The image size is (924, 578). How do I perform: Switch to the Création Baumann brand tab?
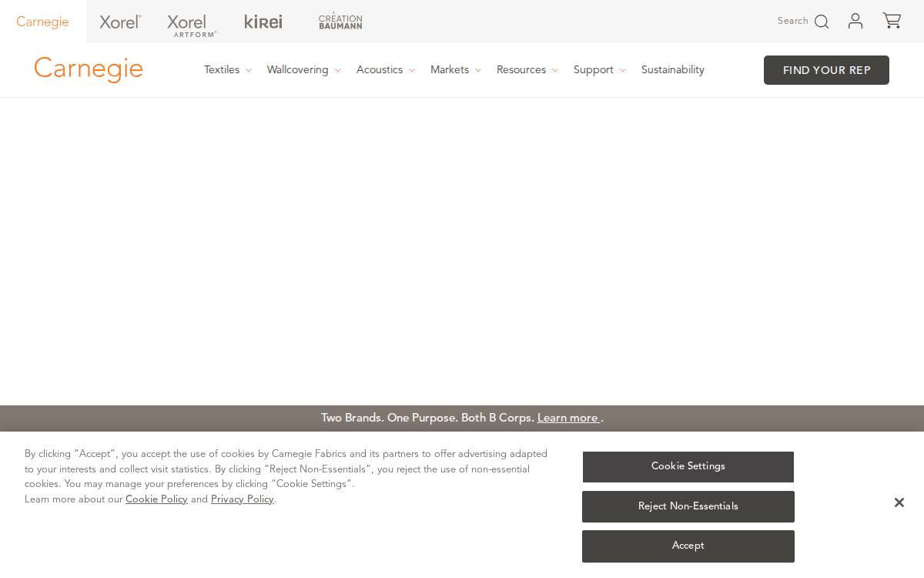coord(340,22)
